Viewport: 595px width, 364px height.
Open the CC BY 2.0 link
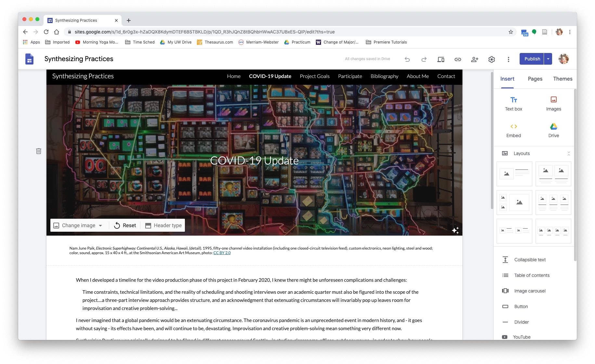tap(222, 253)
